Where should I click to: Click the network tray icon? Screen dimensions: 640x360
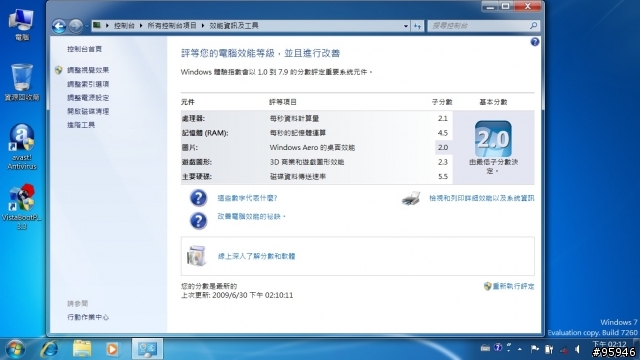564,350
